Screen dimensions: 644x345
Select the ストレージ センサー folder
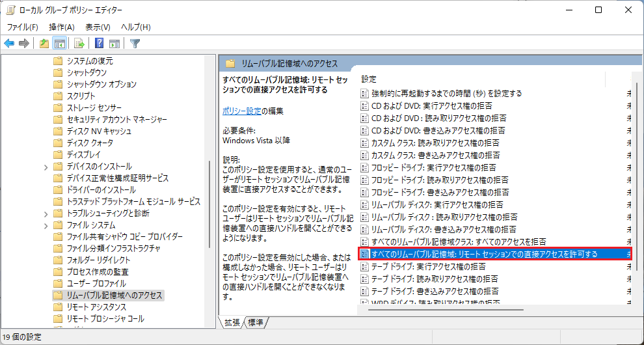coord(94,107)
